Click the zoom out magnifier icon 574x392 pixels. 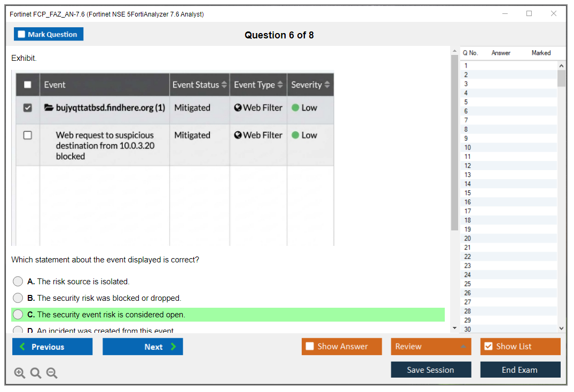click(x=52, y=373)
